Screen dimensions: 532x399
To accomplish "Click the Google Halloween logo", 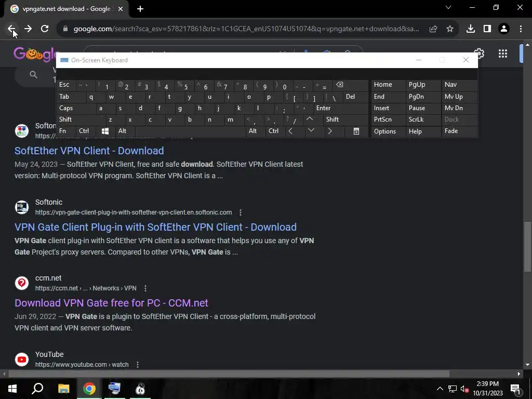I will 35,54.
